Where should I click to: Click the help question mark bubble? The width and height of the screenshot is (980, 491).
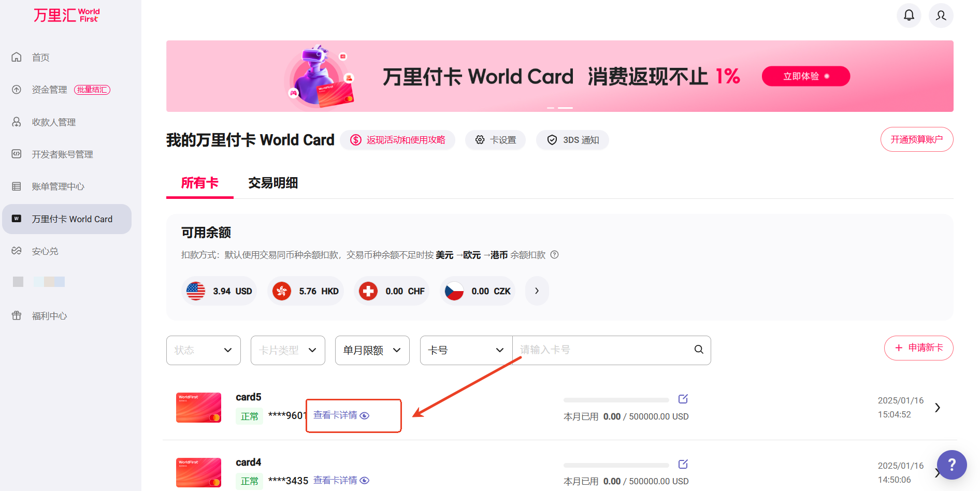pyautogui.click(x=952, y=465)
